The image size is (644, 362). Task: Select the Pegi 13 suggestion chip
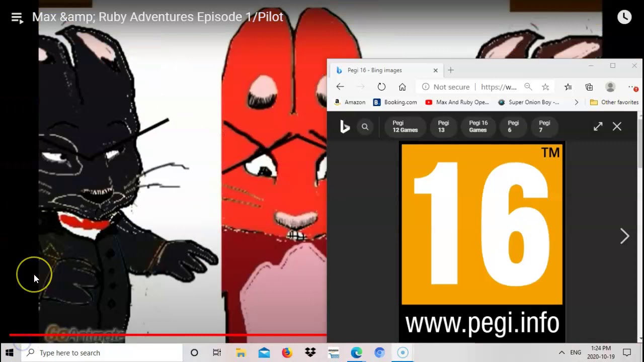tap(443, 126)
